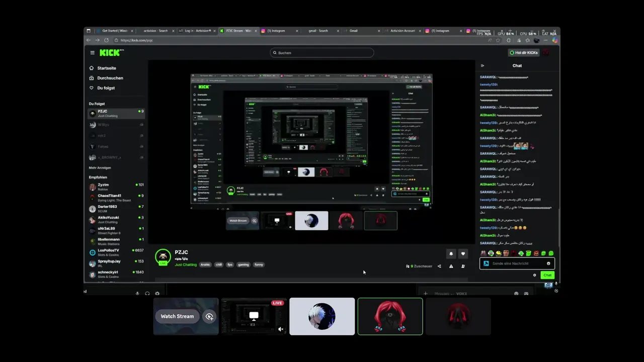
Task: Click the Suchen search field
Action: pyautogui.click(x=322, y=53)
